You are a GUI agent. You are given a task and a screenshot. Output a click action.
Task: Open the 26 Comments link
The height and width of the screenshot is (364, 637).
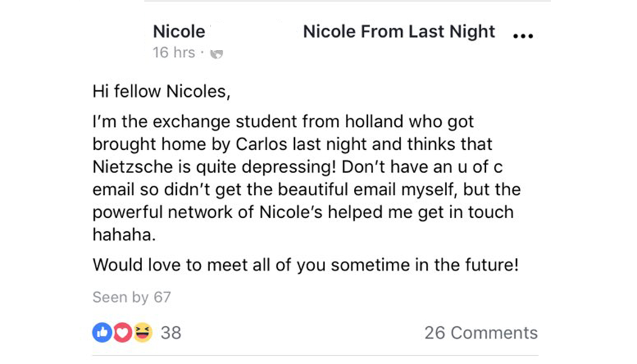coord(481,333)
